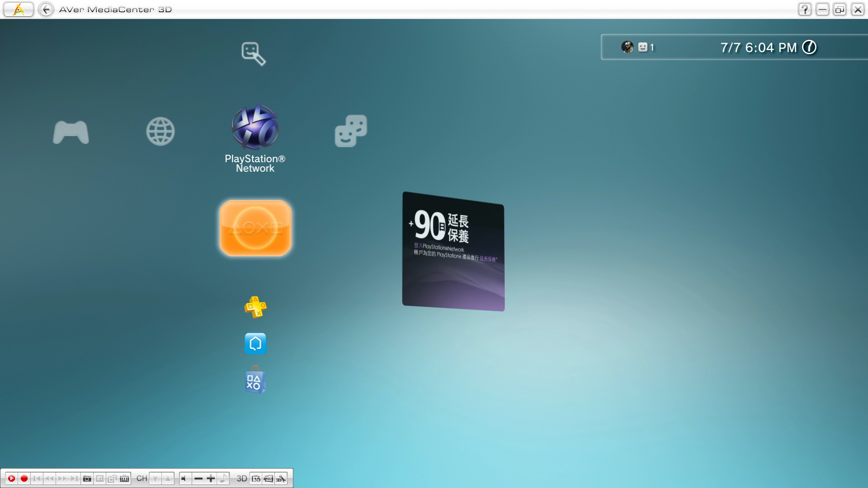Select the Friends faces category icon
The width and height of the screenshot is (868, 488).
(351, 131)
